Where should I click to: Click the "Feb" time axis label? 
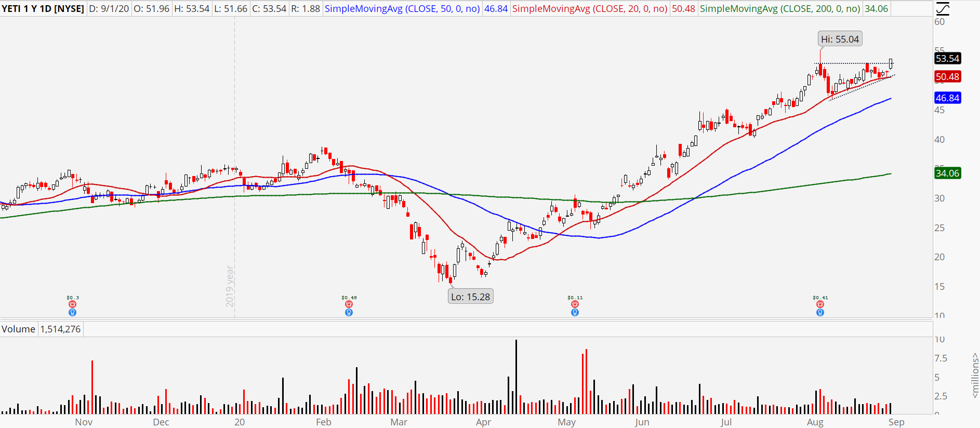324,422
